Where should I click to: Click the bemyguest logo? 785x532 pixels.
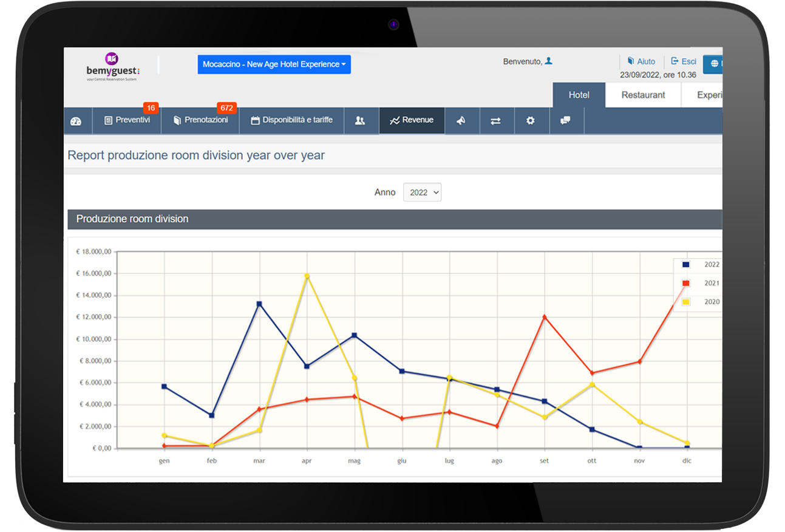point(112,67)
